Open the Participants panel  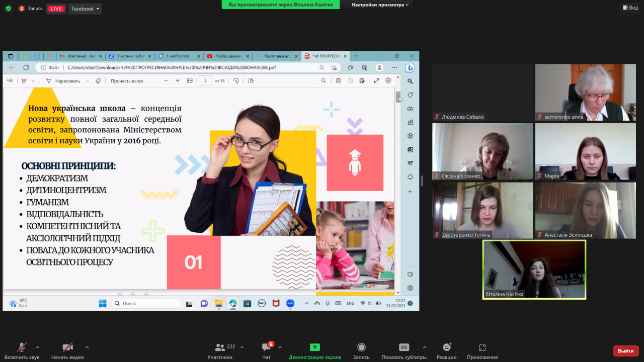click(x=220, y=350)
